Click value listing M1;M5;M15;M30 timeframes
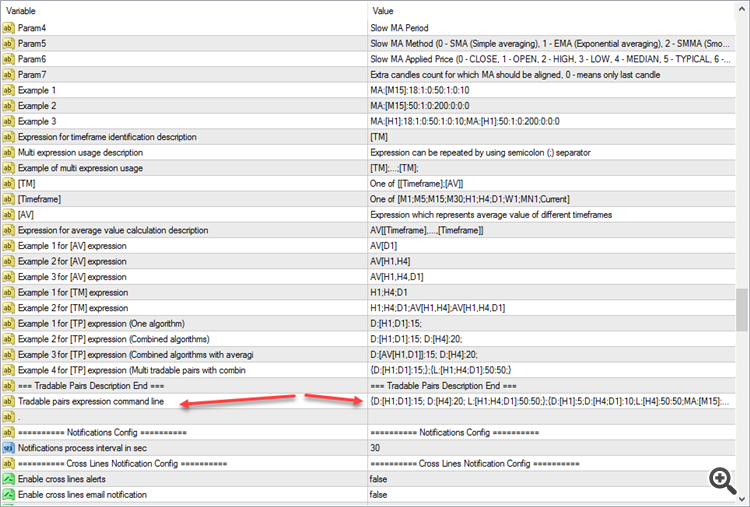Screen dimensions: 750x507 pos(470,199)
